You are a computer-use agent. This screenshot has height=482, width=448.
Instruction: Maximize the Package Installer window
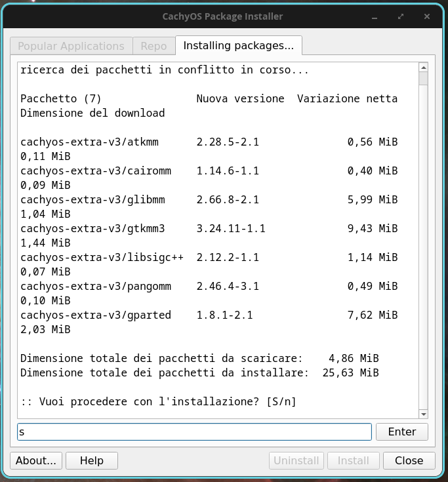click(x=401, y=16)
